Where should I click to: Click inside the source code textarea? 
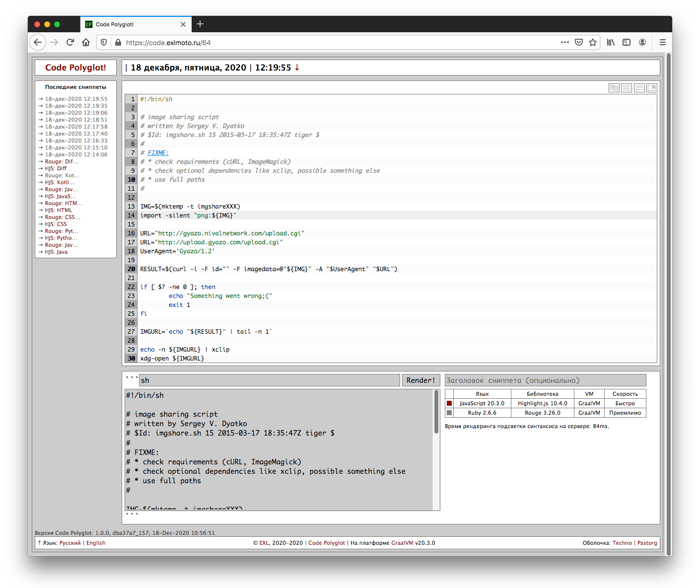279,450
